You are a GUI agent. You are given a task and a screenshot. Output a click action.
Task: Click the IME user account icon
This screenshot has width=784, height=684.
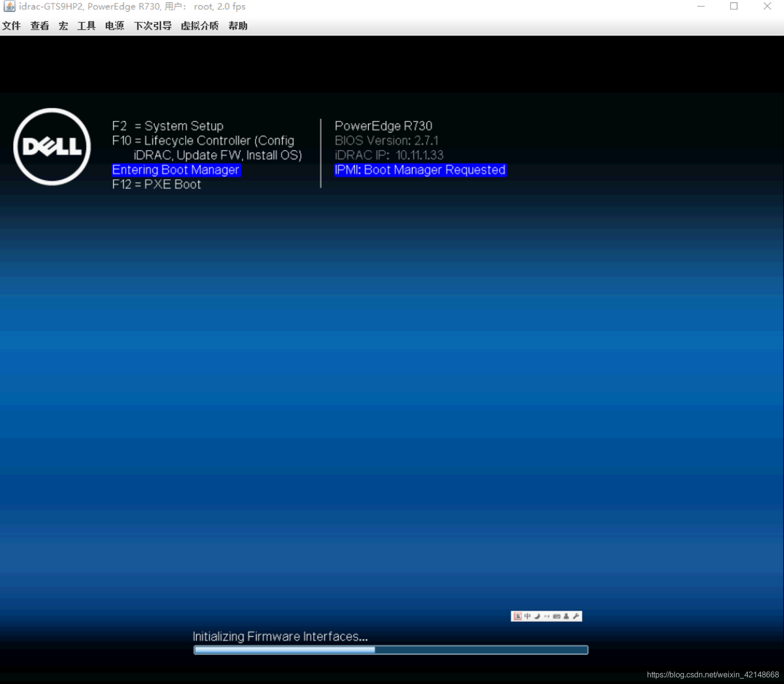point(566,616)
